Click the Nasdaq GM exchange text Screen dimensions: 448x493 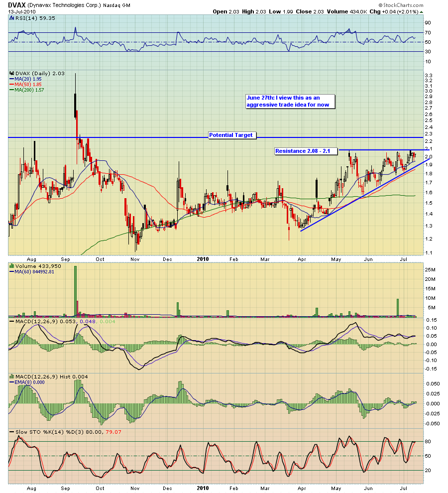[x=116, y=5]
